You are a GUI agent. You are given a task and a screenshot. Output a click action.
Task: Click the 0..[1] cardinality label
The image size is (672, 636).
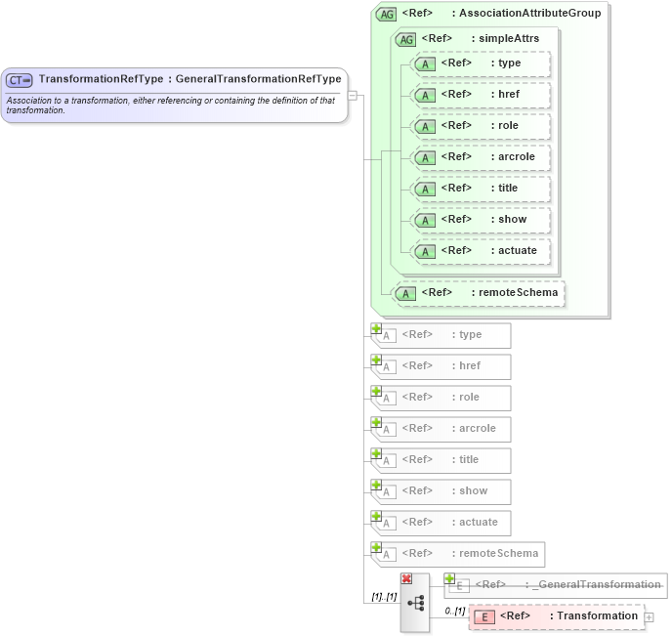click(454, 611)
